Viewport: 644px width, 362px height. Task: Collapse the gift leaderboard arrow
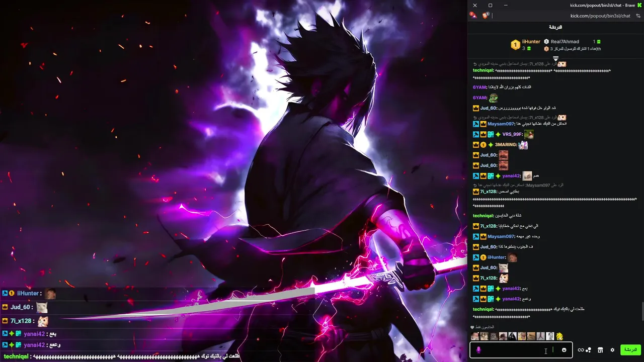(556, 59)
